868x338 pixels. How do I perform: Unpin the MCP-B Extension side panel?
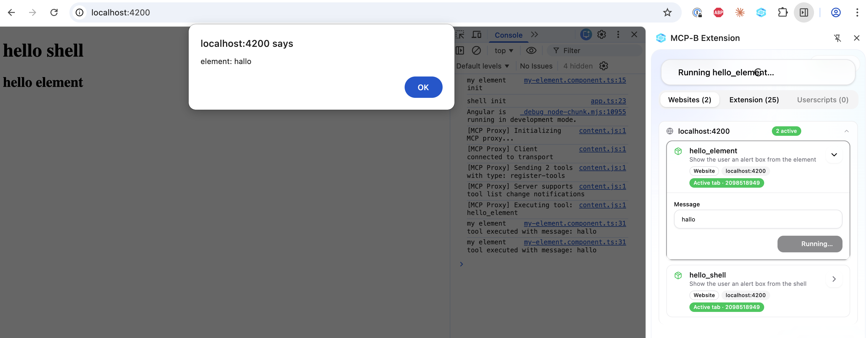838,38
